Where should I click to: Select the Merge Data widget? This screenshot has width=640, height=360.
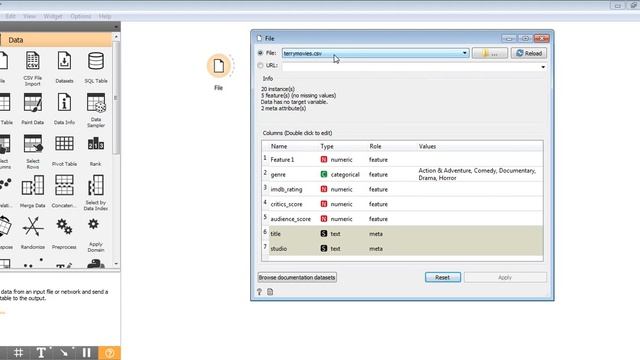pos(33,191)
